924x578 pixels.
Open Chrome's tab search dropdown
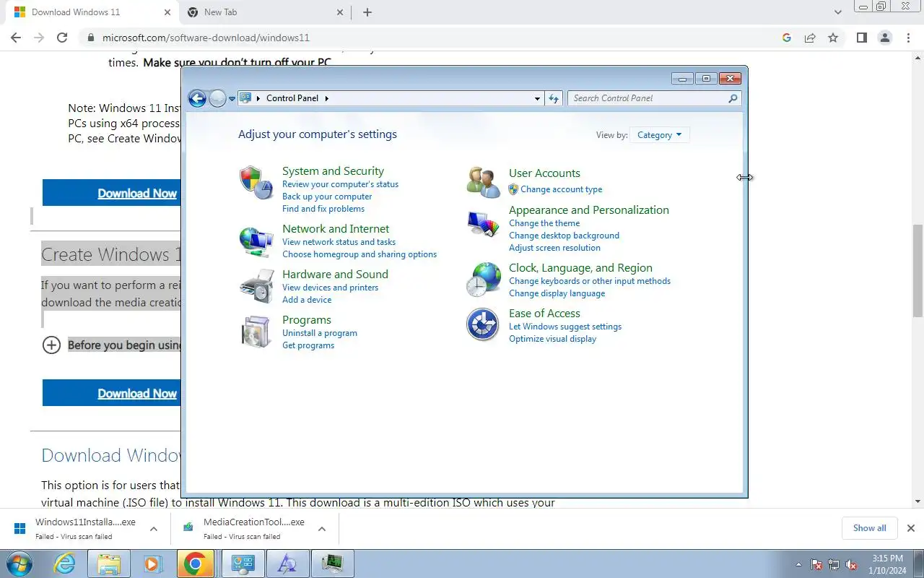pyautogui.click(x=837, y=12)
